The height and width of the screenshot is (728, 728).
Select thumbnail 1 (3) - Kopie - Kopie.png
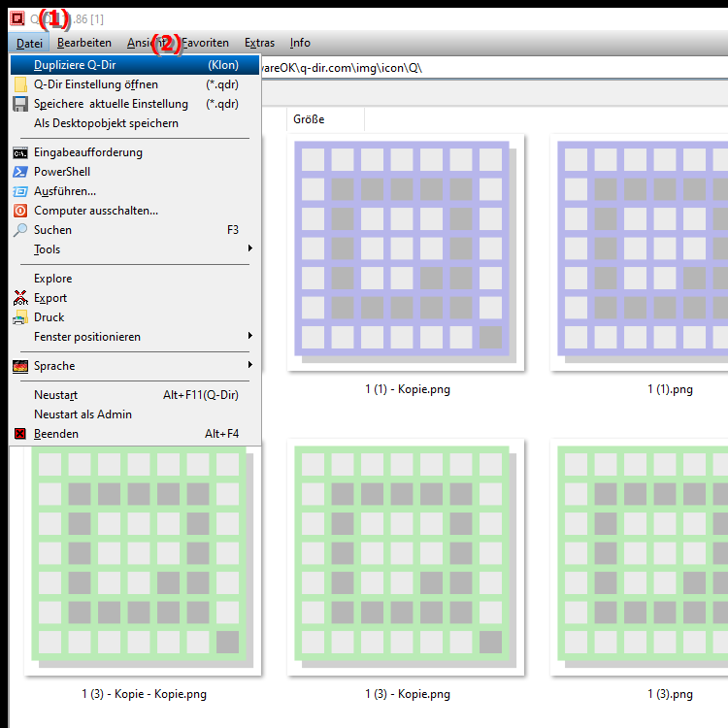click(x=143, y=560)
